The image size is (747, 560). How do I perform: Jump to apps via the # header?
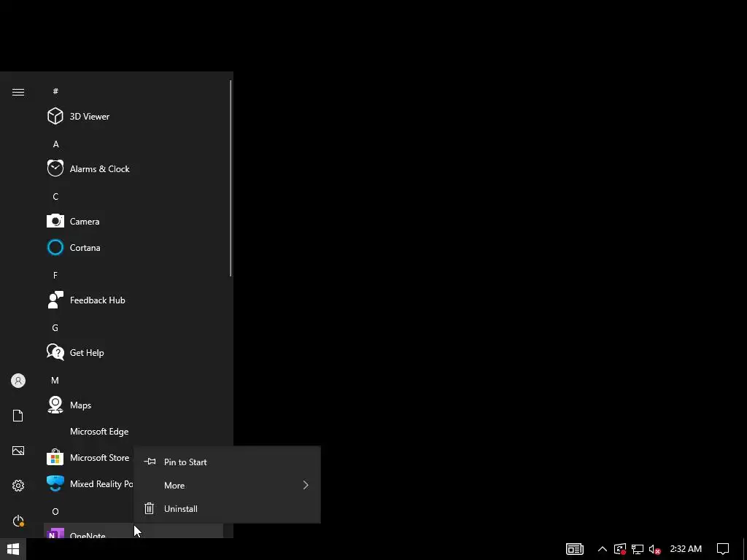pyautogui.click(x=55, y=91)
